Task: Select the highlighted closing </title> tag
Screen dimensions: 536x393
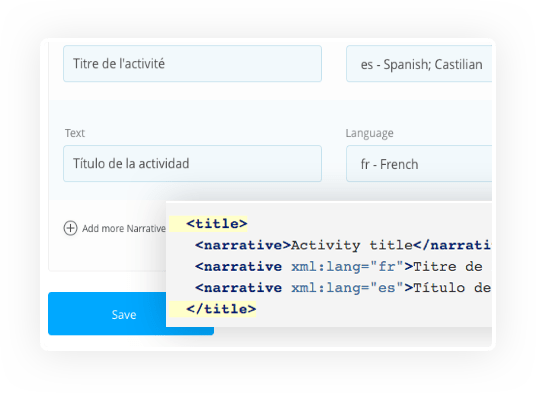Action: (x=221, y=309)
